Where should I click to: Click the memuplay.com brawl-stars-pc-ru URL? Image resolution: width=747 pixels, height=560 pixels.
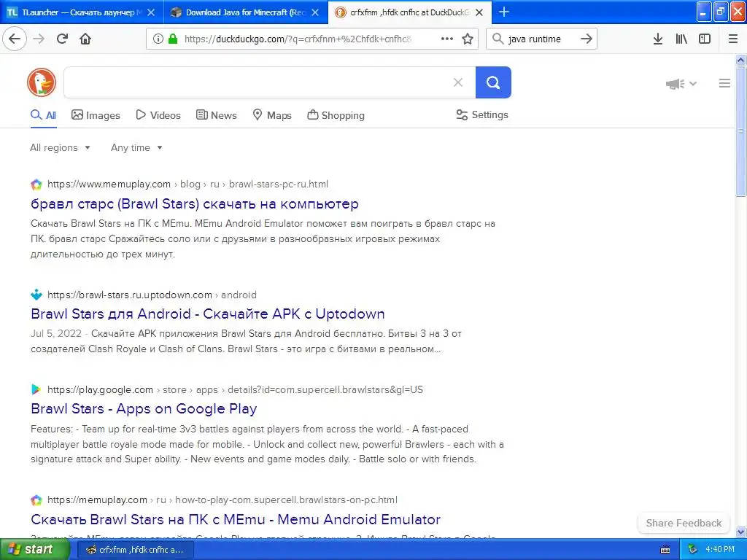pyautogui.click(x=187, y=184)
